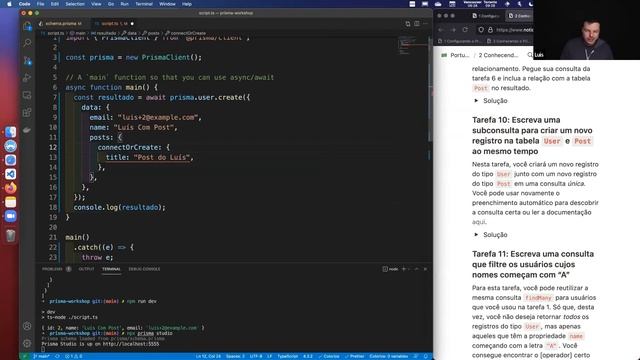
Task: Click the split editor icon
Action: pyautogui.click(x=417, y=24)
